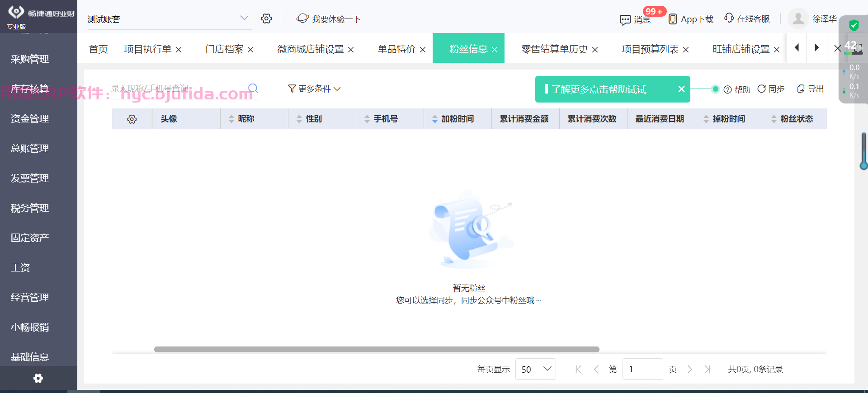Contact 在线客服 online support
Image resolution: width=868 pixels, height=393 pixels.
747,19
